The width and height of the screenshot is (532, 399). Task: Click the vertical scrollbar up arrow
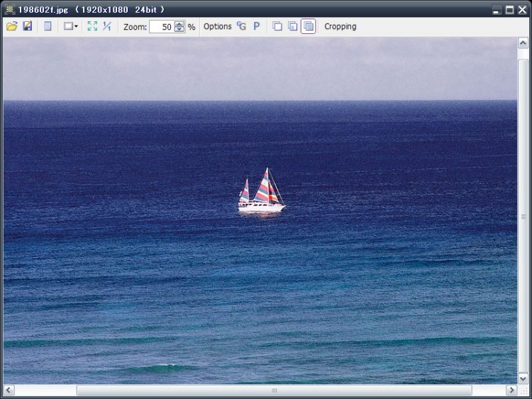pyautogui.click(x=523, y=43)
